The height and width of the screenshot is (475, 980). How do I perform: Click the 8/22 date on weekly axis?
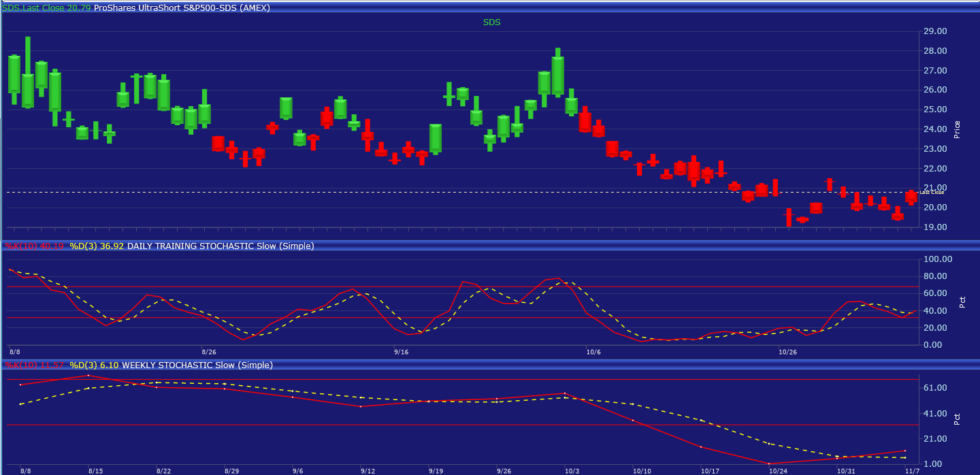coord(164,471)
